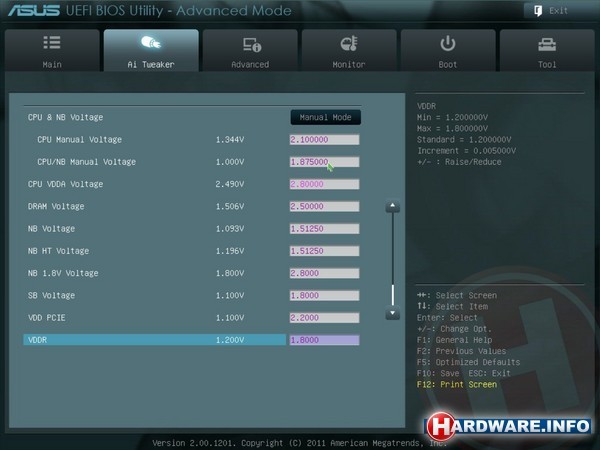This screenshot has height=450, width=600.
Task: Select the VDD PCIE row label
Action: (x=47, y=317)
